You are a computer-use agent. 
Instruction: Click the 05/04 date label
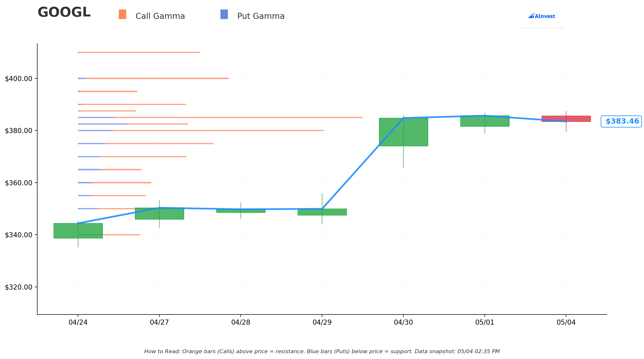pyautogui.click(x=566, y=322)
